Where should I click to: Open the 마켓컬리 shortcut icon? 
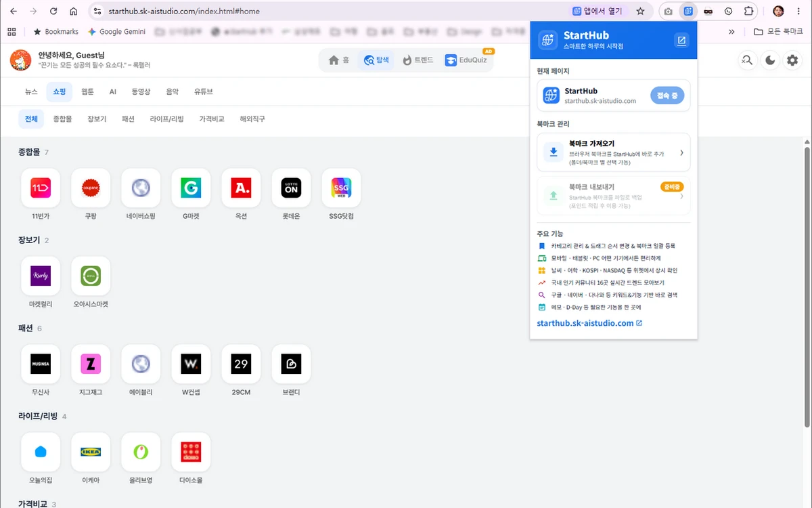click(x=41, y=276)
